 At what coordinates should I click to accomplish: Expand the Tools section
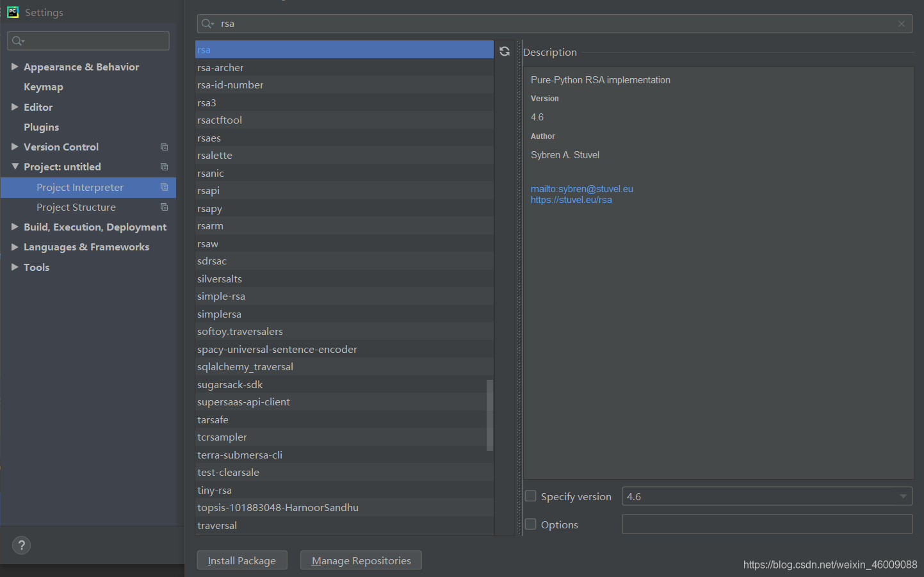coord(15,267)
